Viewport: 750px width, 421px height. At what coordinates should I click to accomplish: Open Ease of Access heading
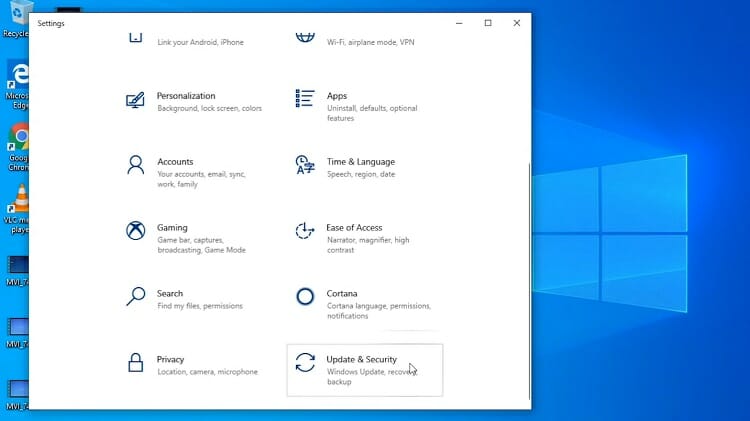(354, 228)
